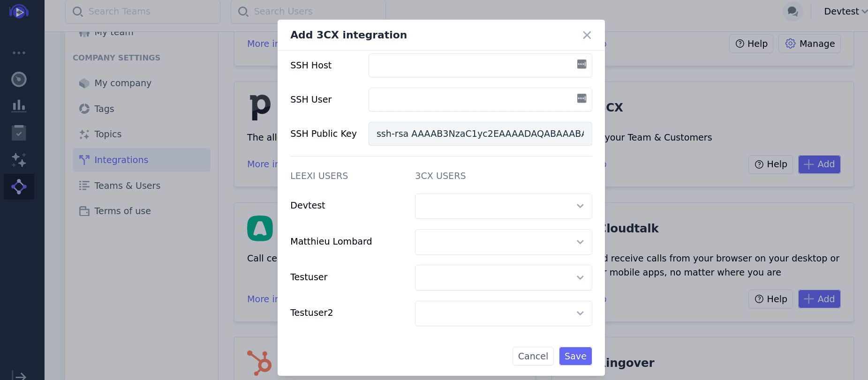Click the tasks checklist icon in sidebar
Screen dimensions: 868x380
tap(19, 133)
